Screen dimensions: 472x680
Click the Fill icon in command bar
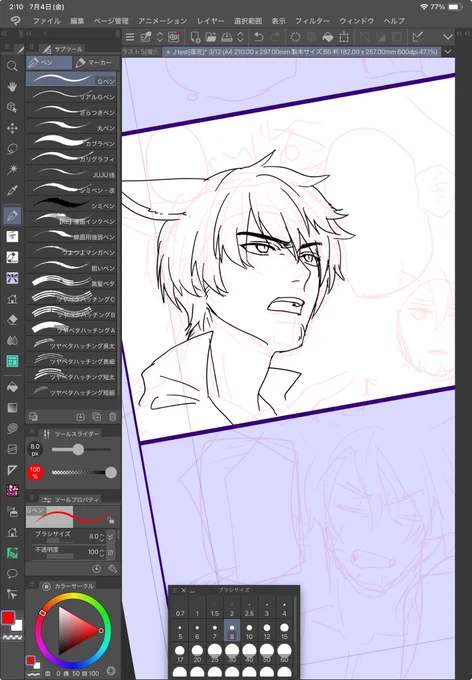coord(328,37)
